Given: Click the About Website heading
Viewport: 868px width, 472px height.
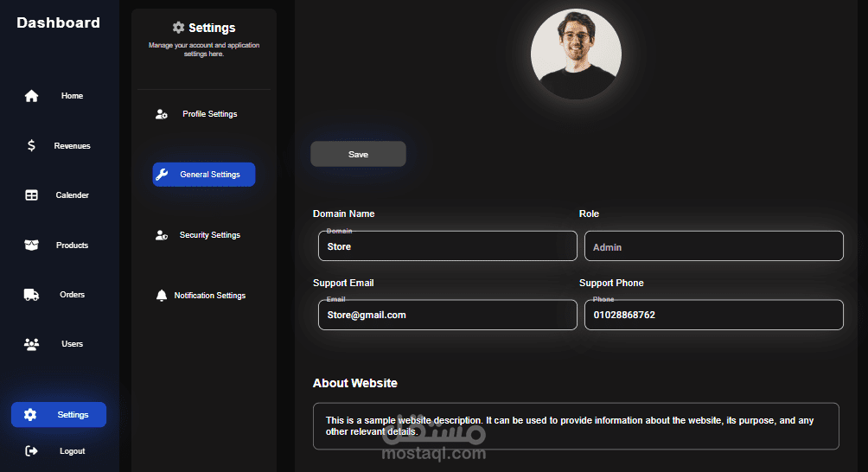Looking at the screenshot, I should pos(354,383).
